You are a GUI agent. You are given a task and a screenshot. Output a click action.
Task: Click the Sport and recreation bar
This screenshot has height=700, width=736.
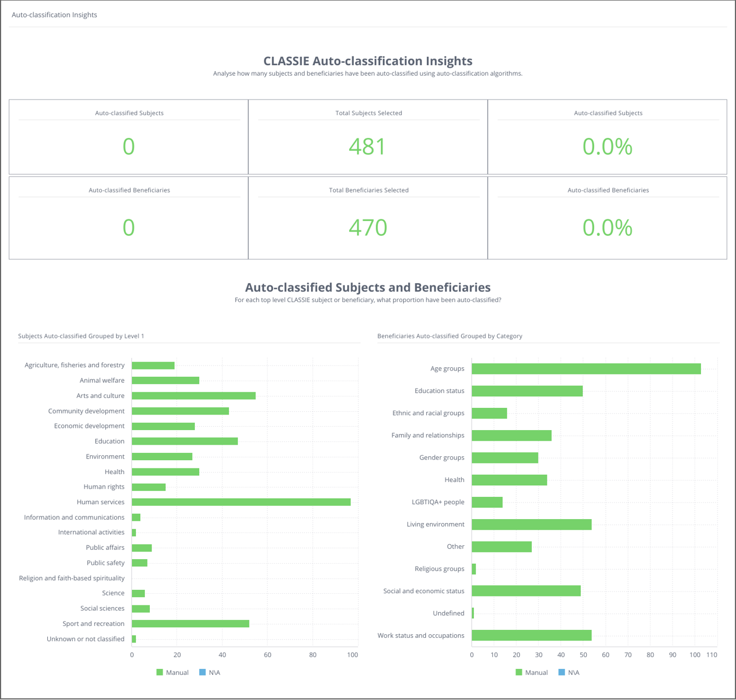(190, 624)
